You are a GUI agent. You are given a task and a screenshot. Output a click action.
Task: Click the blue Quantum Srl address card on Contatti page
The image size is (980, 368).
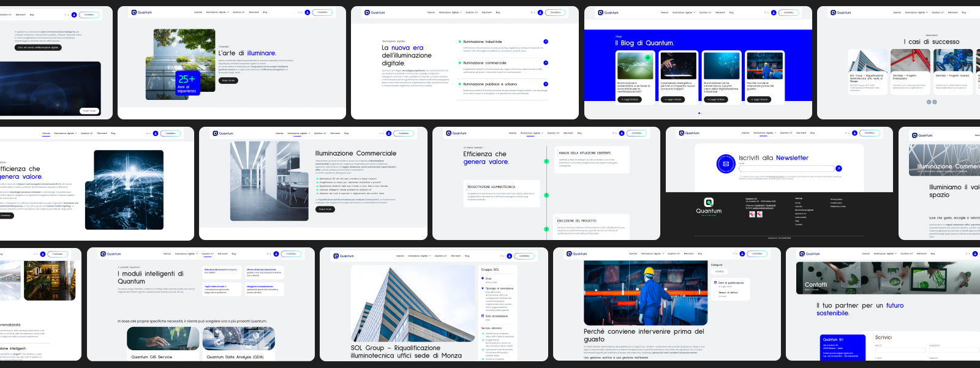coord(843,347)
